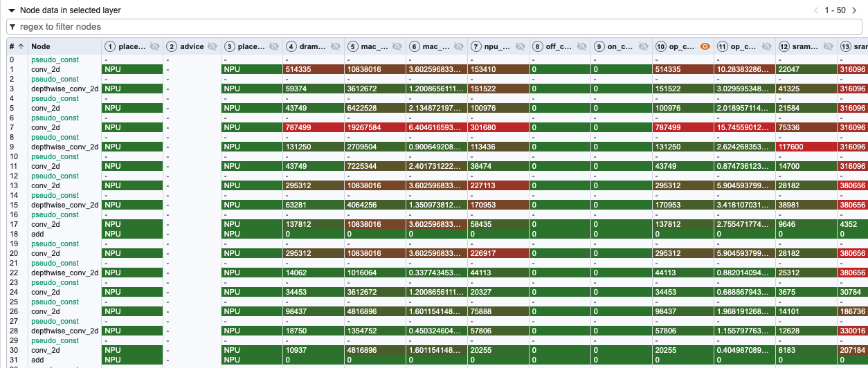Viewport: 868px width, 368px height.
Task: Click red sram cell 117600 in row 9
Action: coord(807,147)
